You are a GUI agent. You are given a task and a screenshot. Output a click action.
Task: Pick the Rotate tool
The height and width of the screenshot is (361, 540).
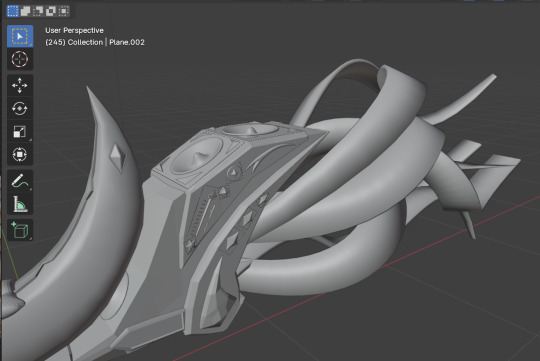(20, 109)
